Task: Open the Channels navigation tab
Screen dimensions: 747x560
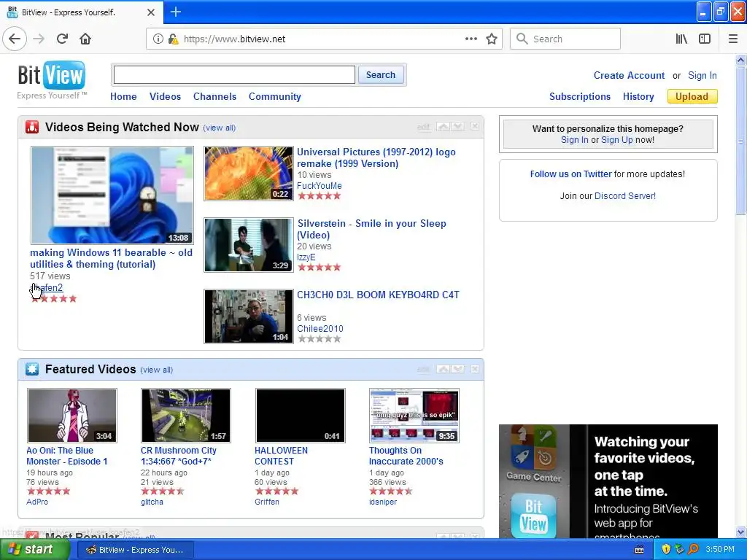Action: (215, 97)
